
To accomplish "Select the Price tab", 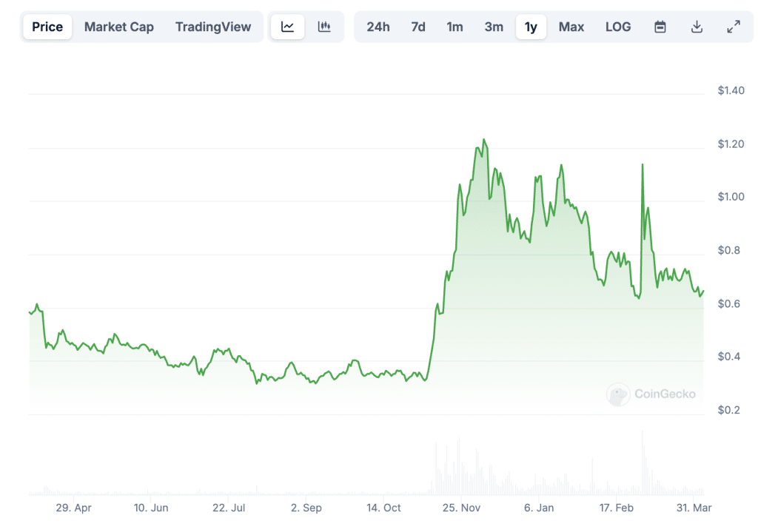I will (x=47, y=27).
